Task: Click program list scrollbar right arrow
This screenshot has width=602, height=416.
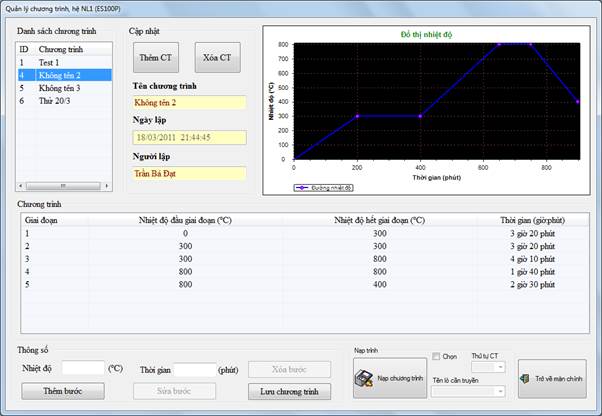Action: click(107, 186)
